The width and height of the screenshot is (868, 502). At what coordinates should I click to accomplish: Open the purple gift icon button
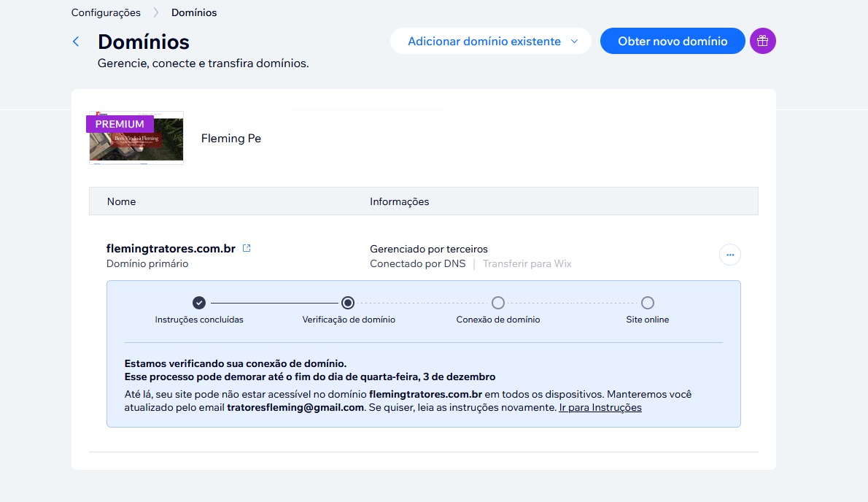(762, 41)
